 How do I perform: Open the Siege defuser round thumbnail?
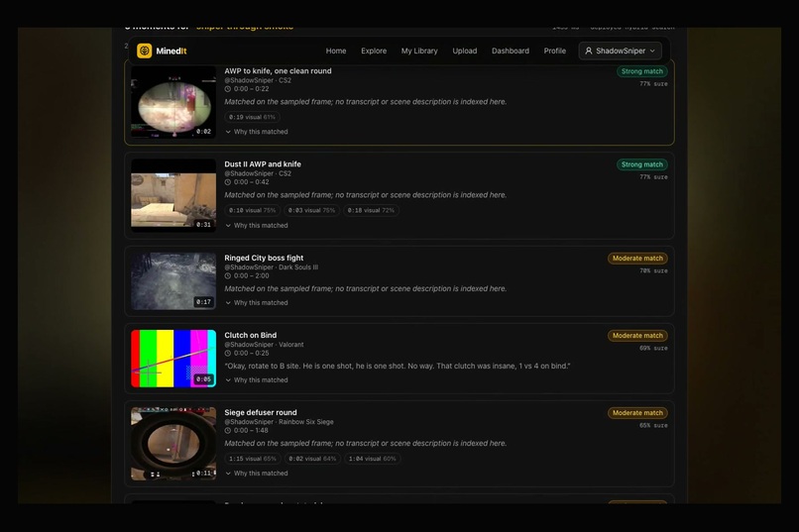173,444
